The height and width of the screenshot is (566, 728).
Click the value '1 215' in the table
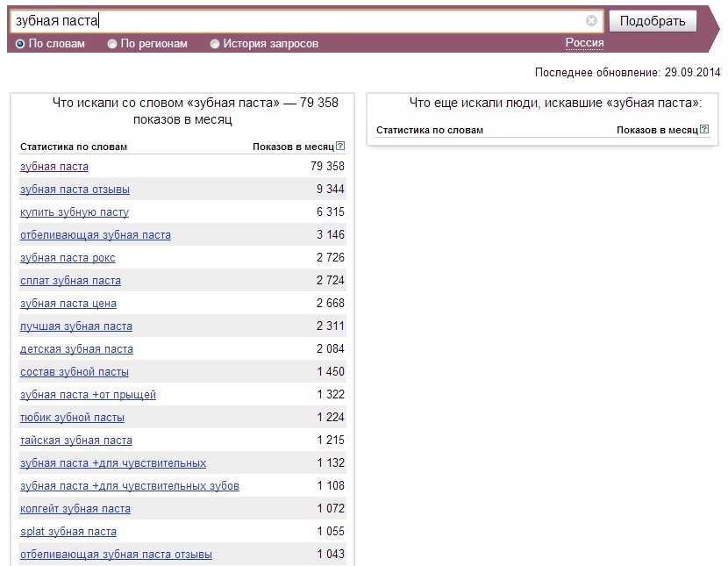tap(331, 440)
